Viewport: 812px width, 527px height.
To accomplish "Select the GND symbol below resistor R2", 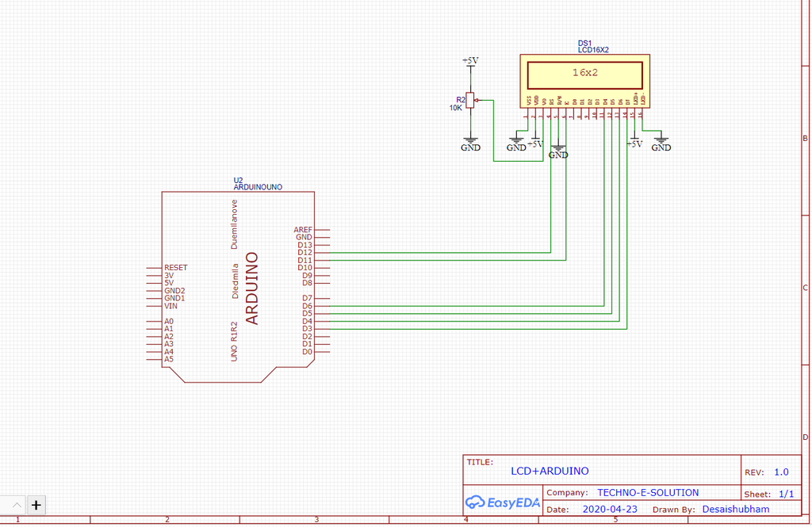I will point(470,141).
